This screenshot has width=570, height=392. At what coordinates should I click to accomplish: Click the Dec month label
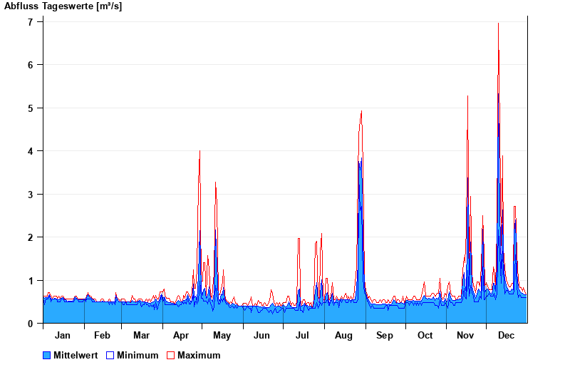[x=506, y=335]
